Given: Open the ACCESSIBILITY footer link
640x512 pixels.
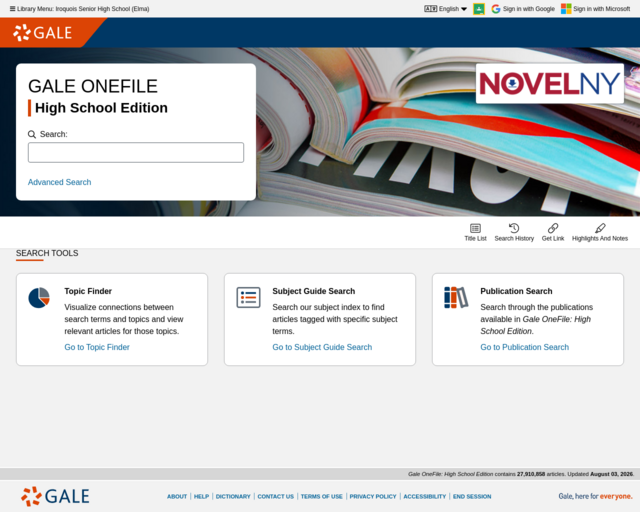Looking at the screenshot, I should [x=424, y=496].
